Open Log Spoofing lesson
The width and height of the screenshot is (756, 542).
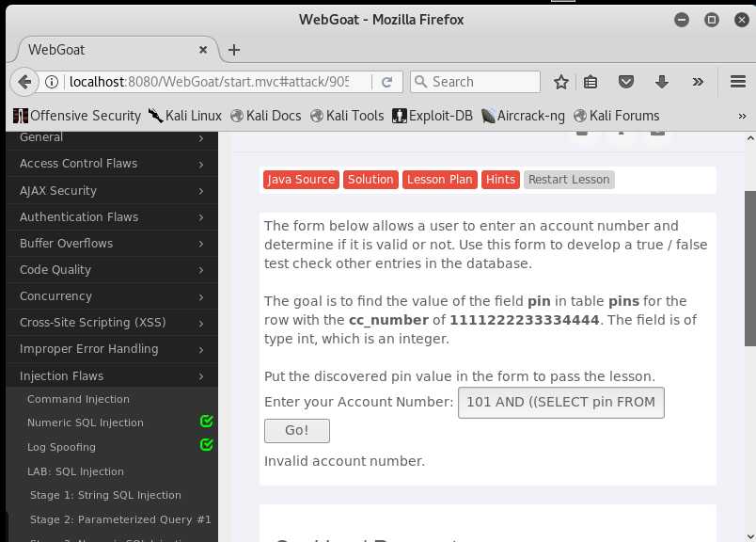61,447
